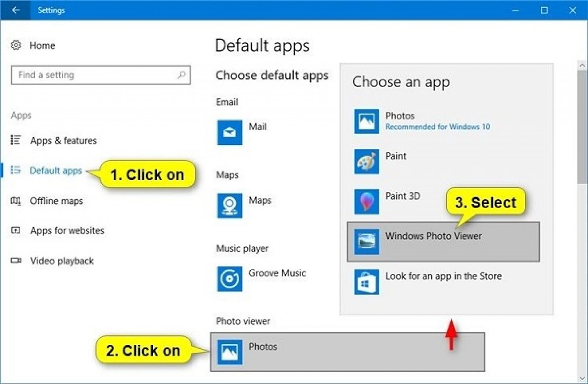Click the Maps app icon

click(230, 206)
